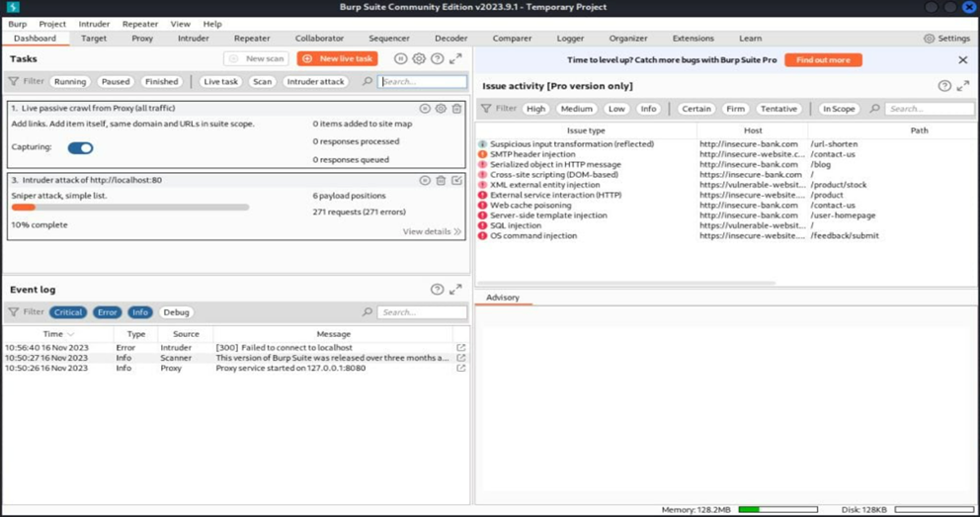
Task: Toggle the Live task filter
Action: click(220, 81)
